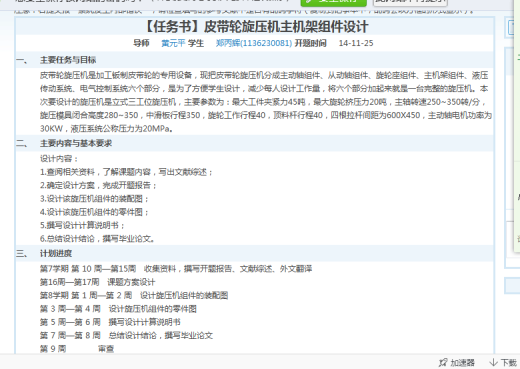
Task: Open advisor 黄元平 profile link
Action: pyautogui.click(x=173, y=43)
